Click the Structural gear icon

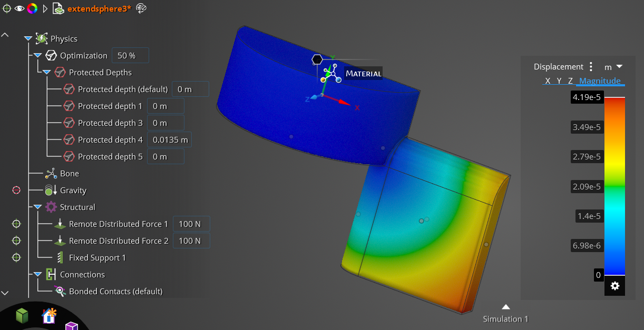[51, 207]
